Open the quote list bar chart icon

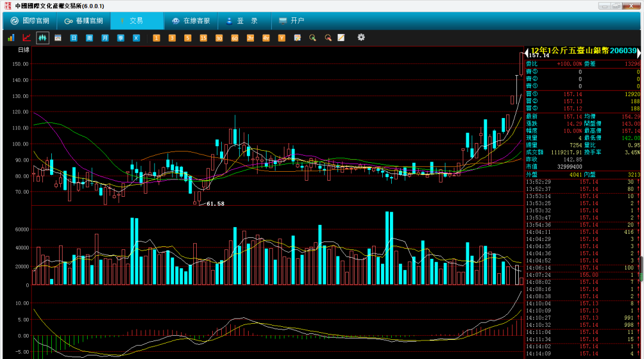pyautogui.click(x=11, y=38)
